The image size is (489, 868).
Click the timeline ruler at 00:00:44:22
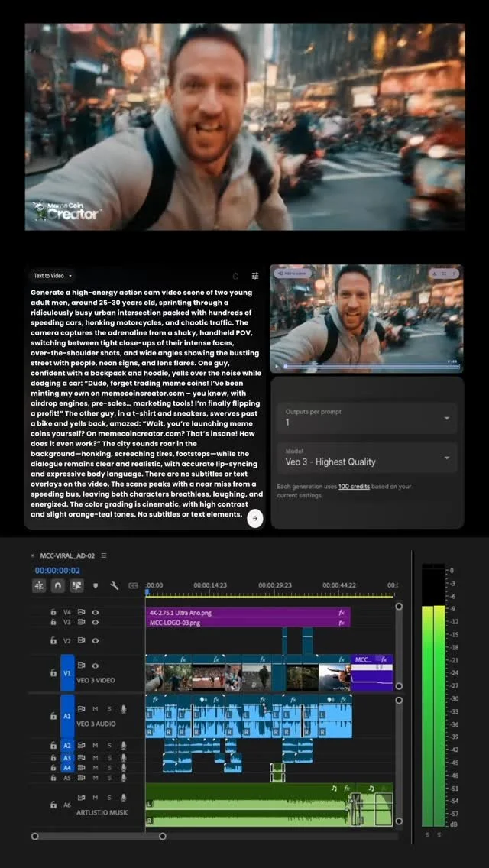tap(339, 585)
